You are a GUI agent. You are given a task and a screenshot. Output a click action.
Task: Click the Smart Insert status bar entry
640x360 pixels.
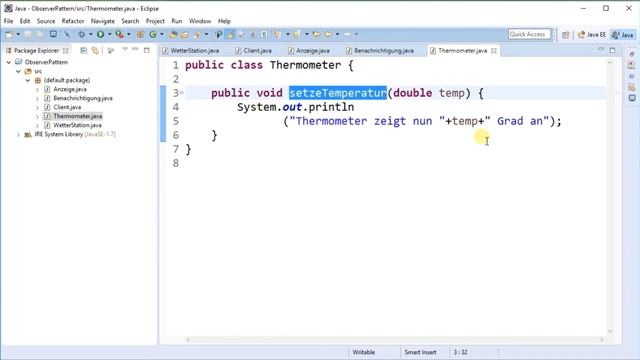coord(420,352)
